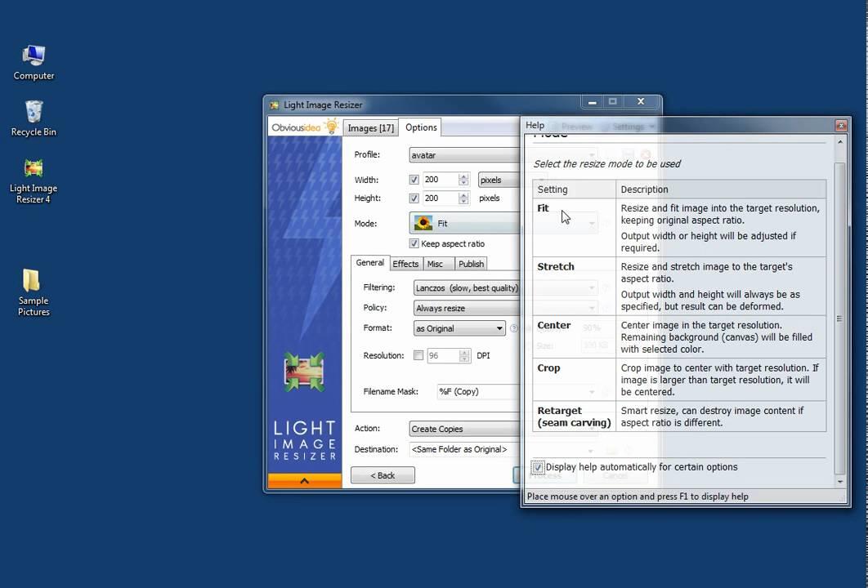Open the Effects tab

[405, 264]
